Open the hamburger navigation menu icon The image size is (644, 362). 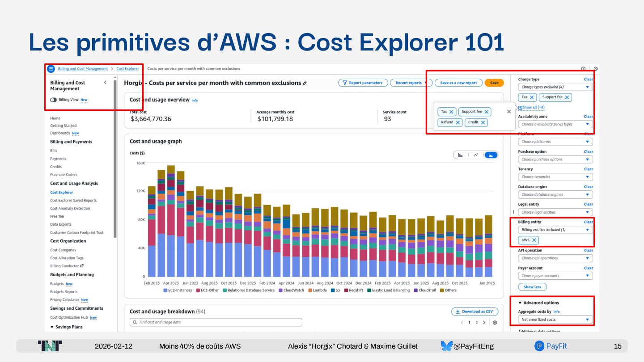pyautogui.click(x=51, y=69)
